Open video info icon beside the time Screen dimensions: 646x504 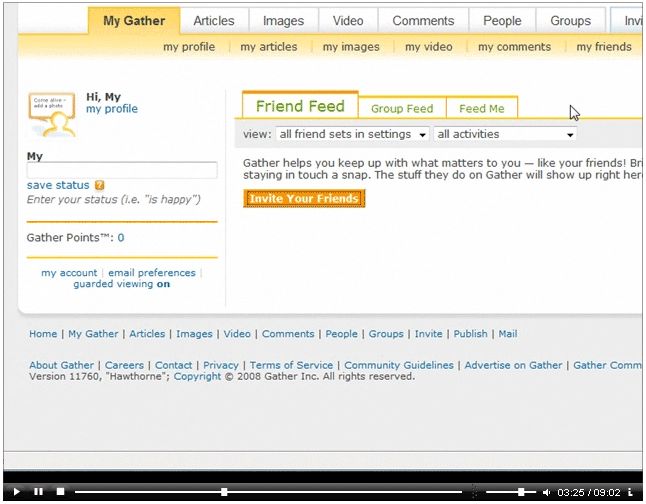630,492
